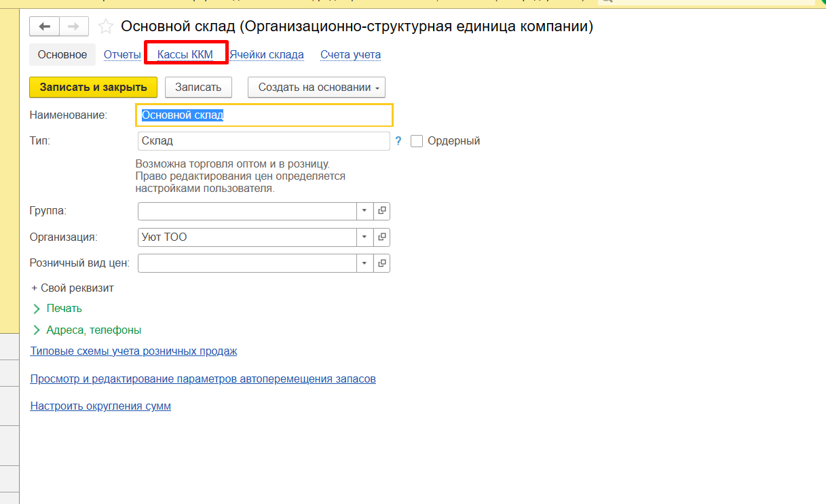Expand the Адреса, телефоны section
826x504 pixels.
pyautogui.click(x=93, y=330)
